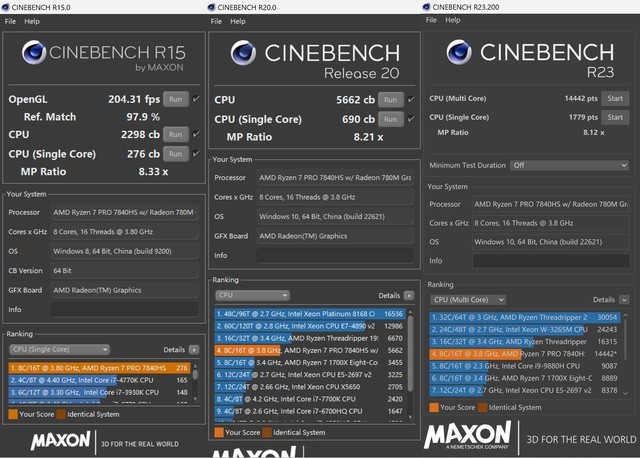The height and width of the screenshot is (458, 640).
Task: Click the Cinebench R15 title bar icon
Action: point(5,7)
